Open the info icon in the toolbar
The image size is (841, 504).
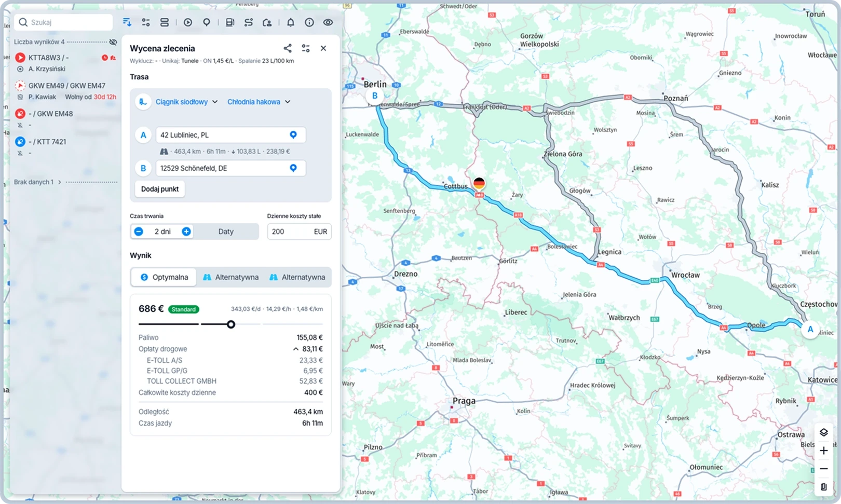point(309,22)
